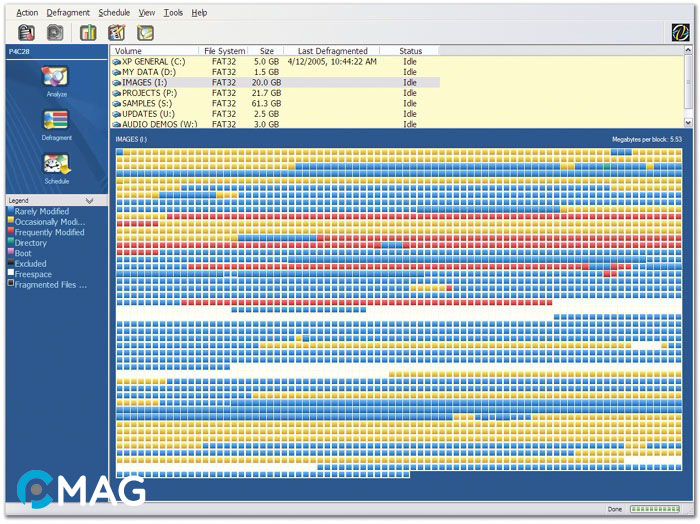
Task: Click the volume list scrollbar down arrow
Action: click(688, 122)
